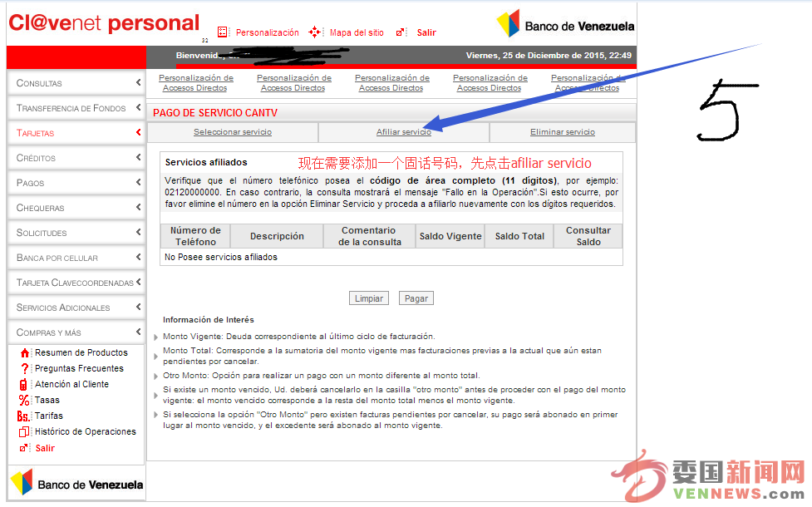Screen dimensions: 812x507
Task: Click the Salir icon in top header
Action: (401, 32)
